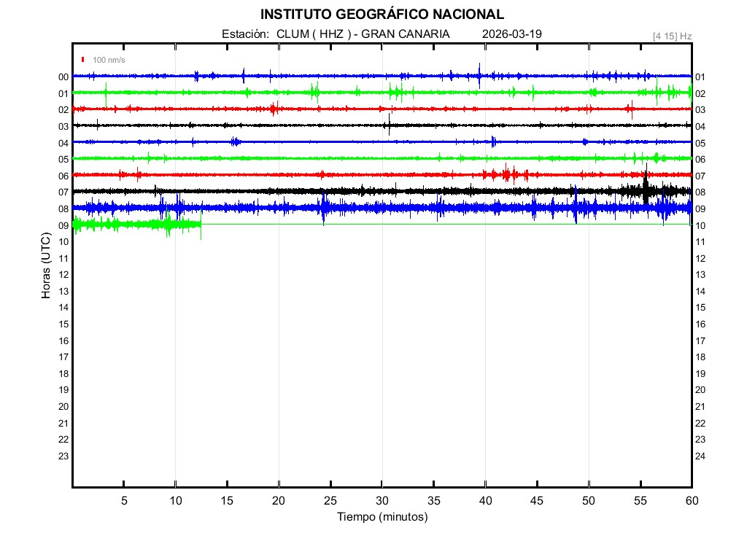This screenshot has width=747, height=560.
Task: Click the date 2026-03-19 in header
Action: [x=511, y=34]
